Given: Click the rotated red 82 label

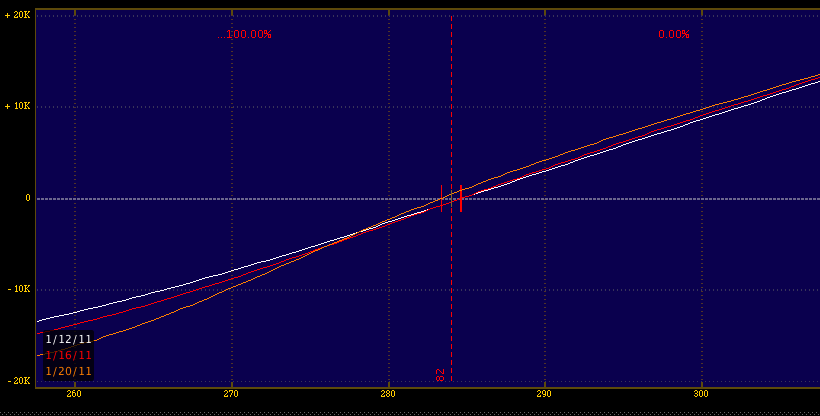Looking at the screenshot, I should tap(440, 375).
